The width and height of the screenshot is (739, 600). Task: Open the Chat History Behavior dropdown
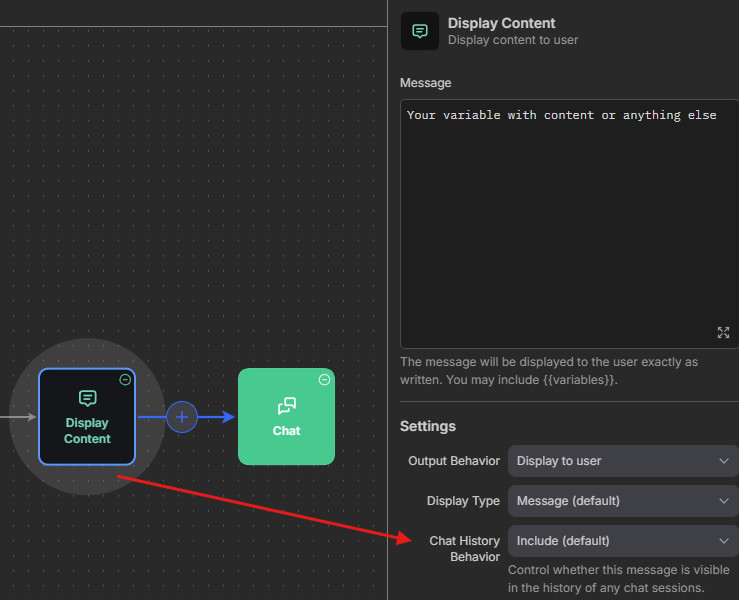623,541
